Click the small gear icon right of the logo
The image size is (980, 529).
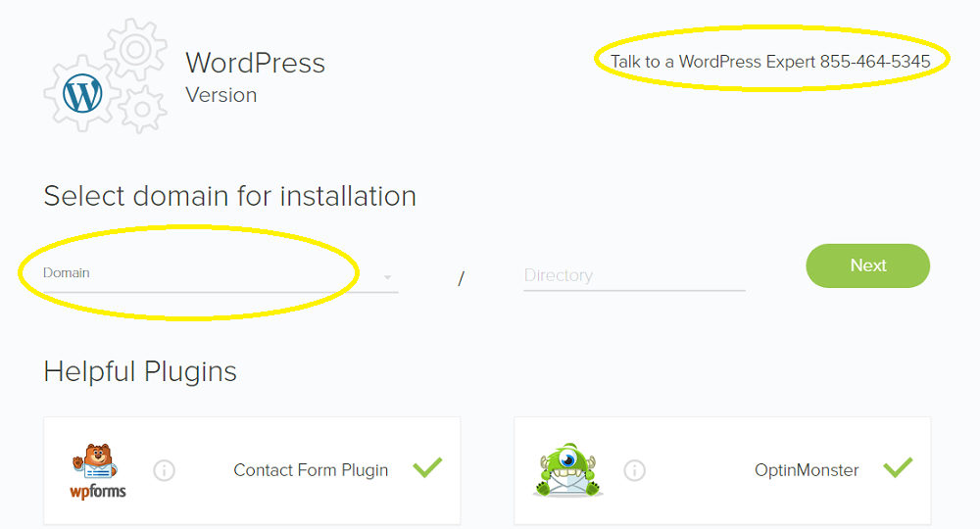point(142,110)
